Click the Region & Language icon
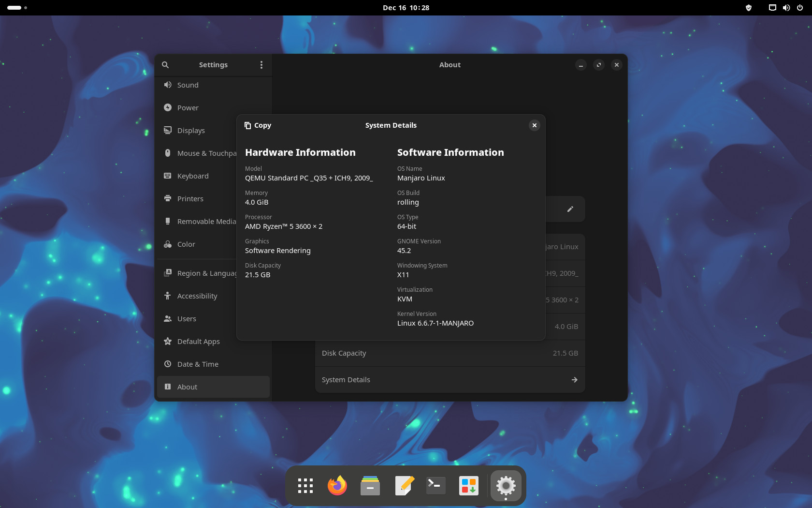Screen dimensions: 812x508 pos(168,273)
